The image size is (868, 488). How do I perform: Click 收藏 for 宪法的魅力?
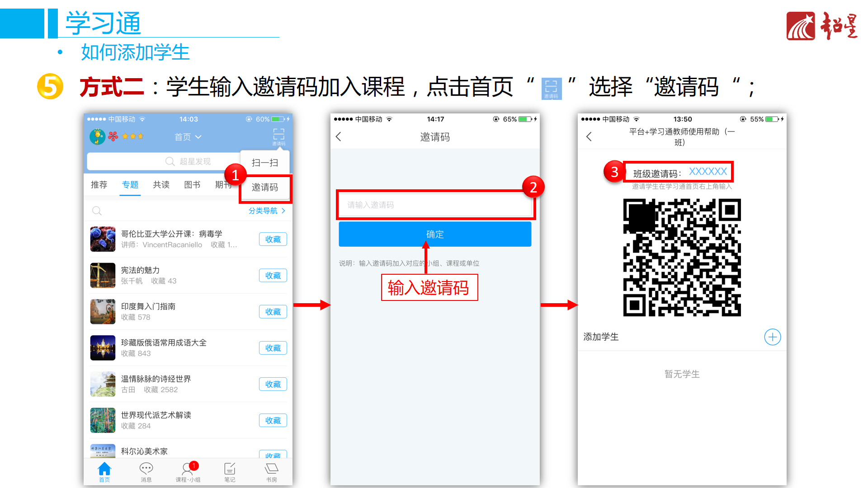[x=273, y=276]
